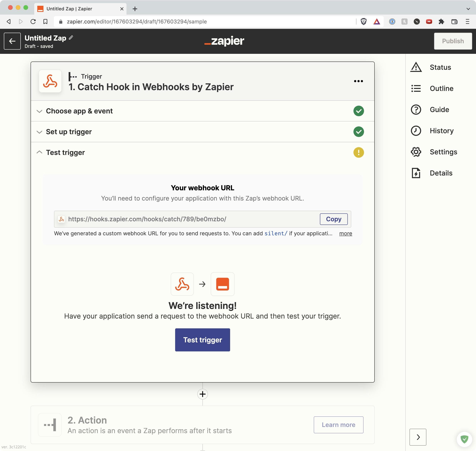Viewport: 476px width, 451px height.
Task: Open a new browser tab
Action: pos(135,9)
